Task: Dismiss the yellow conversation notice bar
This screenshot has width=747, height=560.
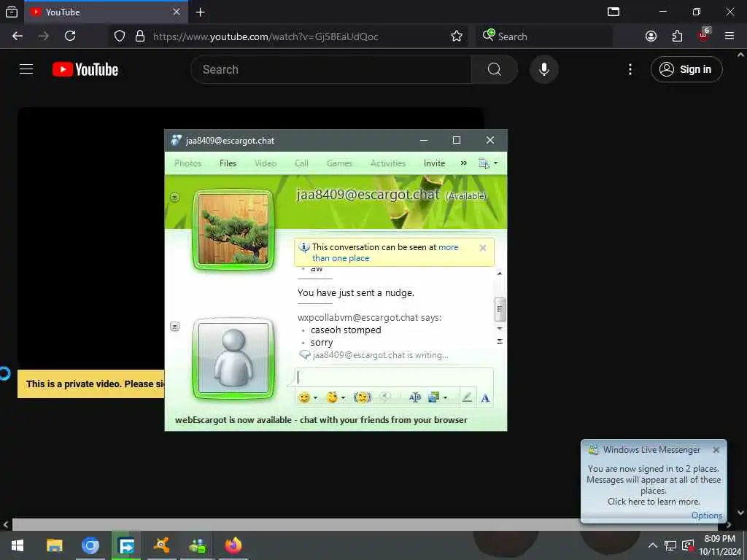Action: pyautogui.click(x=483, y=248)
